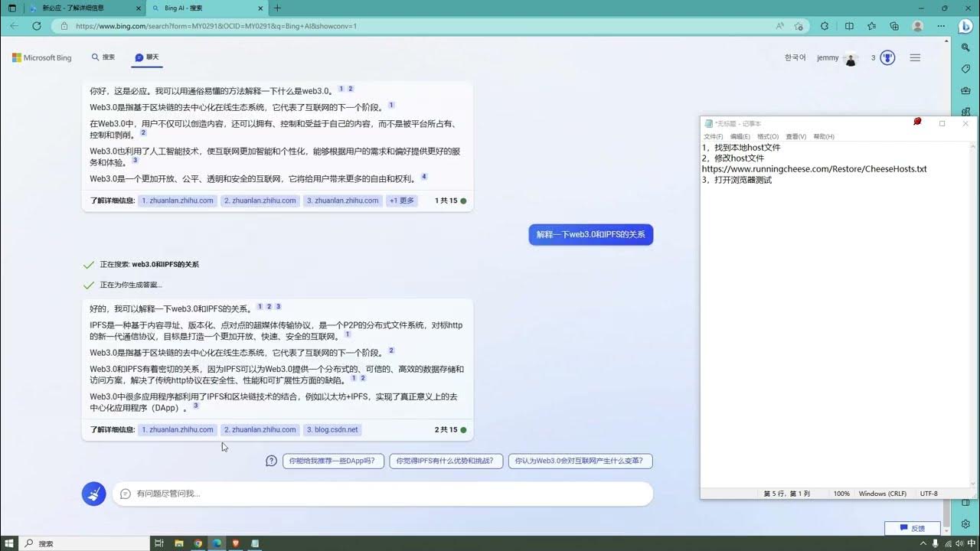Image resolution: width=980 pixels, height=551 pixels.
Task: Click the 正在搜索: web3.0和IPFS的关系 status line
Action: [x=149, y=265]
